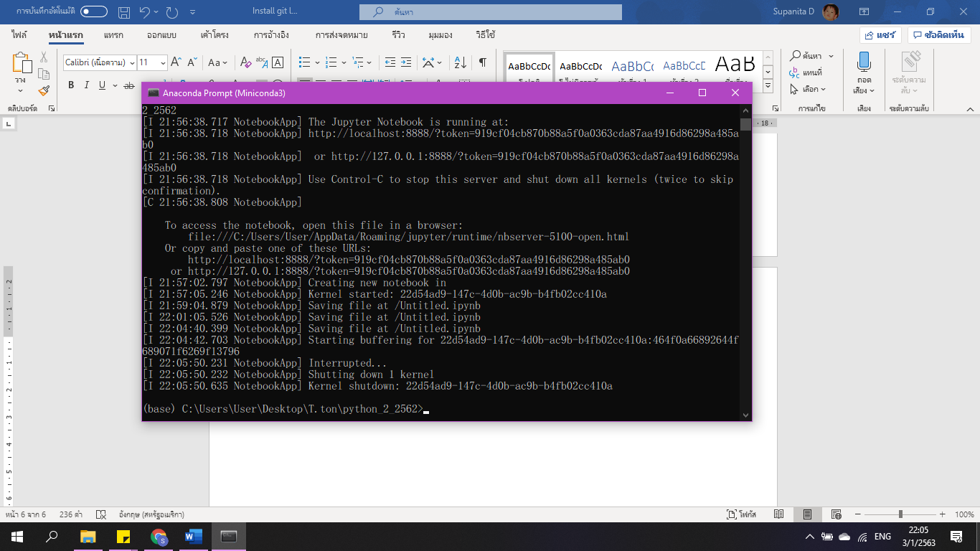Open the เลือก (Select) dropdown
Viewport: 980px width, 551px height.
[808, 90]
